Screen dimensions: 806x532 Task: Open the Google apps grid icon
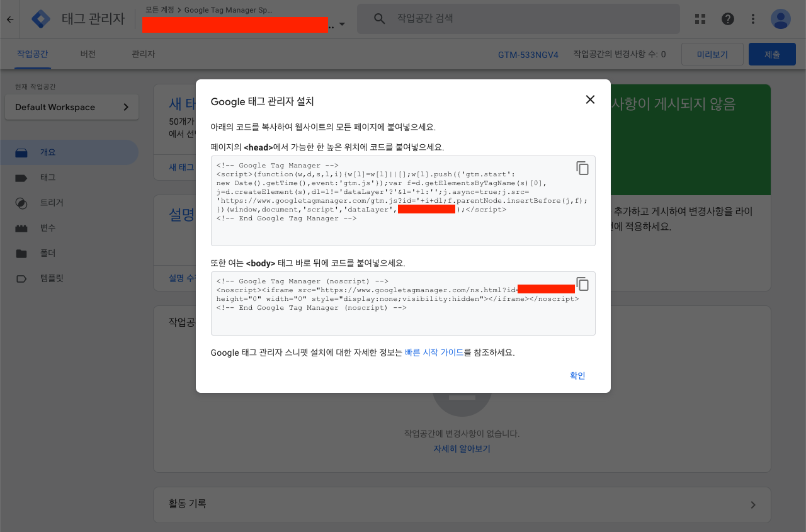(700, 19)
